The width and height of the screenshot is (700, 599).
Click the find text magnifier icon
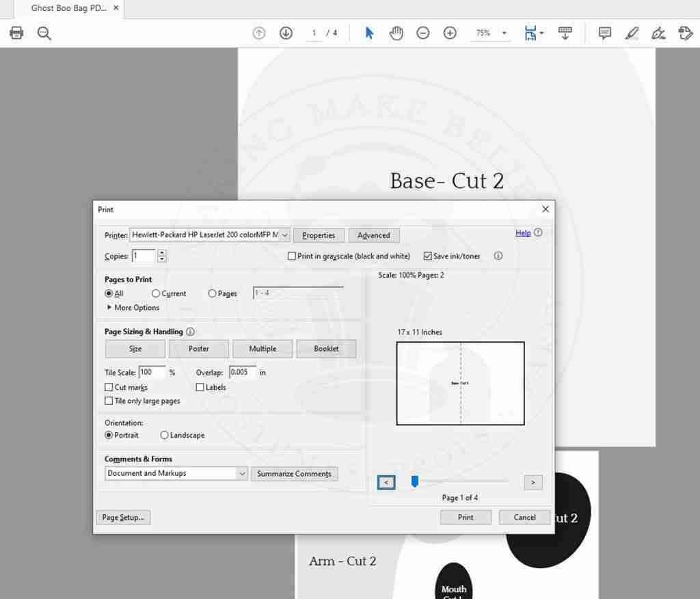(x=44, y=33)
